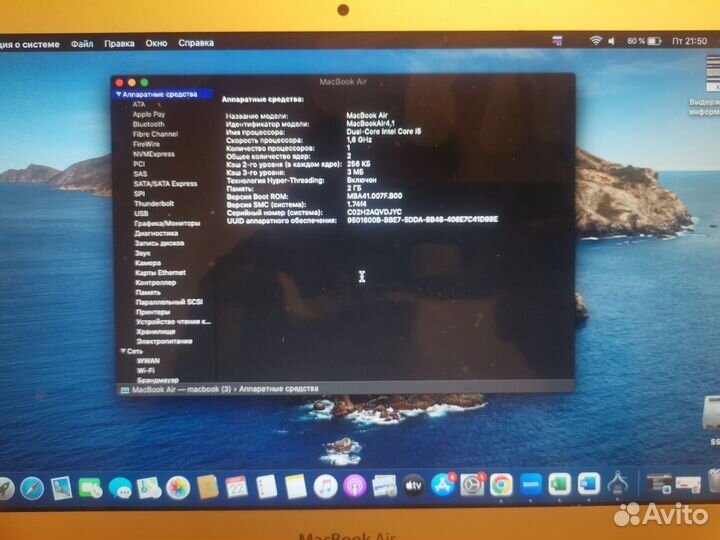Select Камера in the sidebar
The image size is (720, 540).
click(x=148, y=263)
